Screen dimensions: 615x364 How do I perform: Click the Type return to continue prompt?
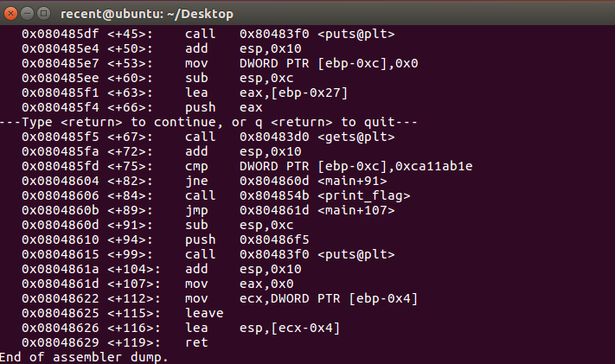pos(208,123)
